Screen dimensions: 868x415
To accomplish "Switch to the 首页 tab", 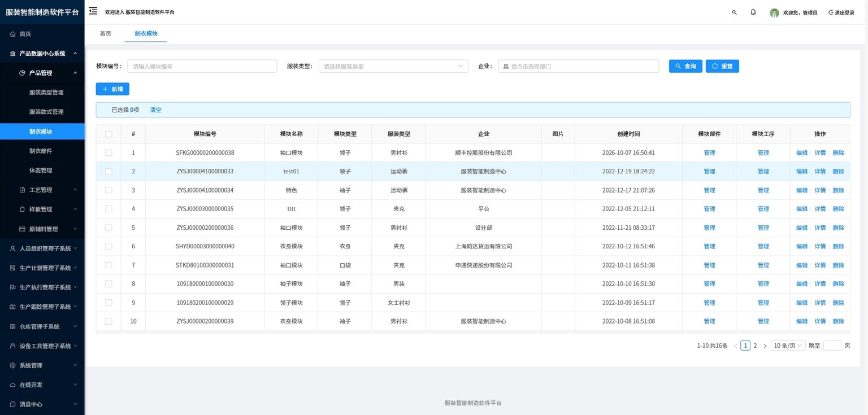I will pyautogui.click(x=106, y=33).
